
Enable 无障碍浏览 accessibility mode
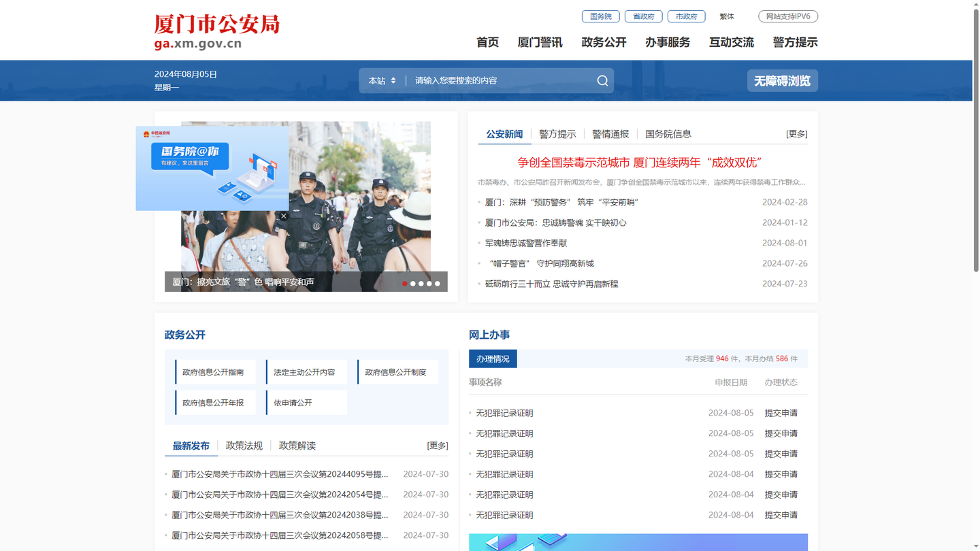(x=783, y=81)
